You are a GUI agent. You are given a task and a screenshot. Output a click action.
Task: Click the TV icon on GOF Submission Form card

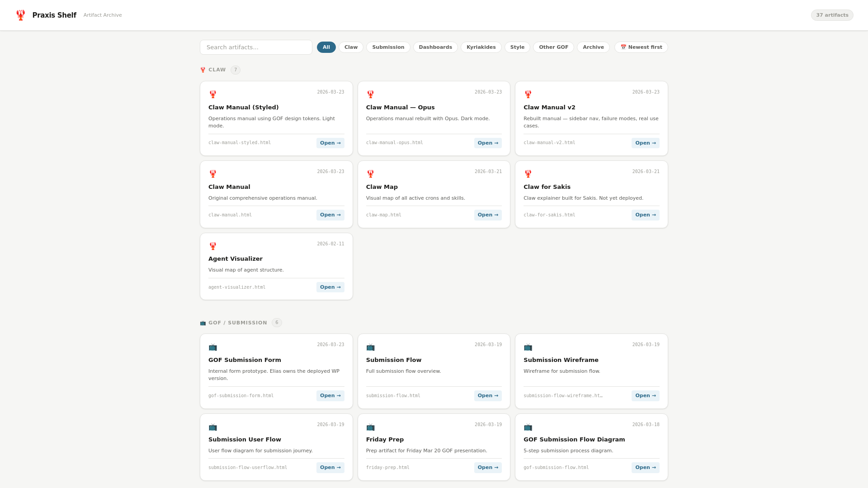(213, 347)
